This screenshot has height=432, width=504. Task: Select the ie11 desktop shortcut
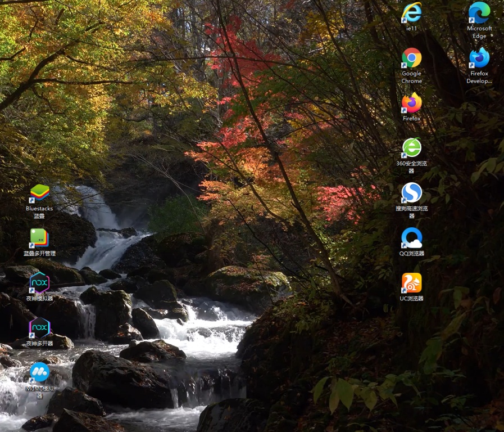[412, 13]
